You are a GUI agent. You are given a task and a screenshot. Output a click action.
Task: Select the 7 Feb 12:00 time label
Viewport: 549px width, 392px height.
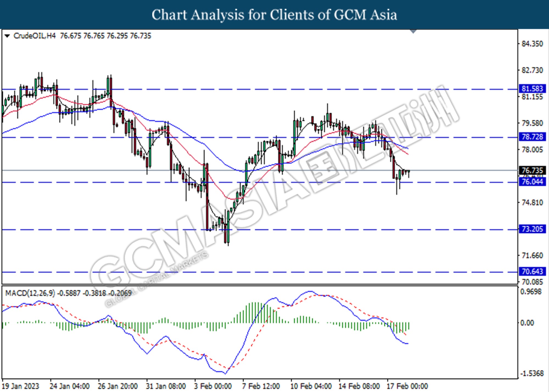click(261, 386)
